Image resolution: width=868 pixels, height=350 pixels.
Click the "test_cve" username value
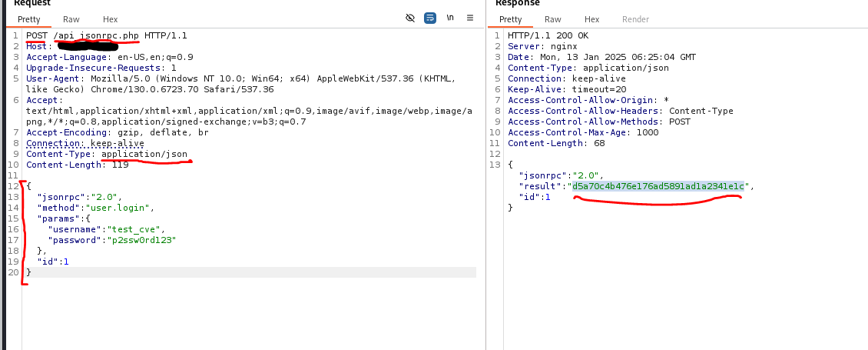tap(134, 230)
